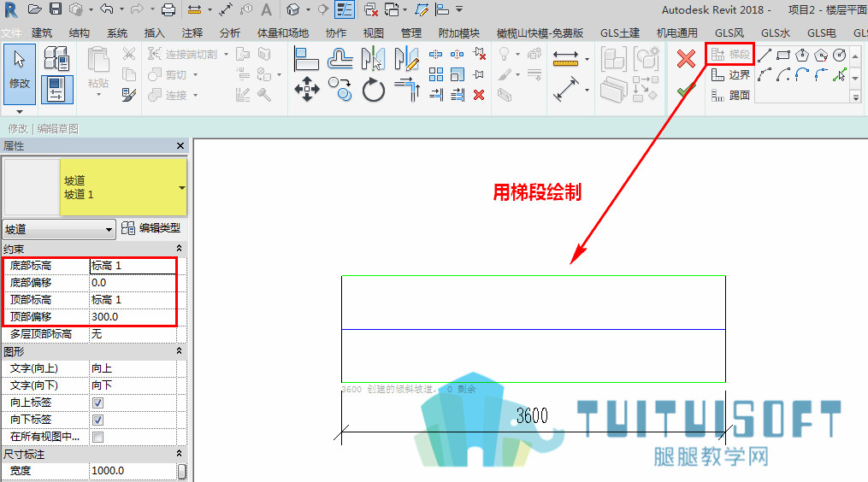Click the Copy tool icon with circles
The height and width of the screenshot is (482, 868).
click(340, 89)
